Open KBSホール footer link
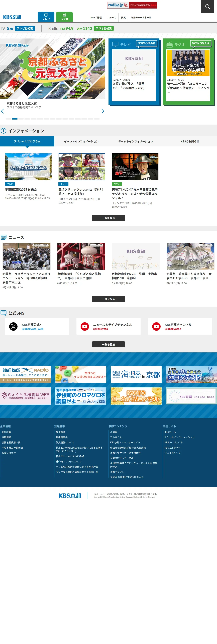Screen dimensions: 217x644 (170, 432)
